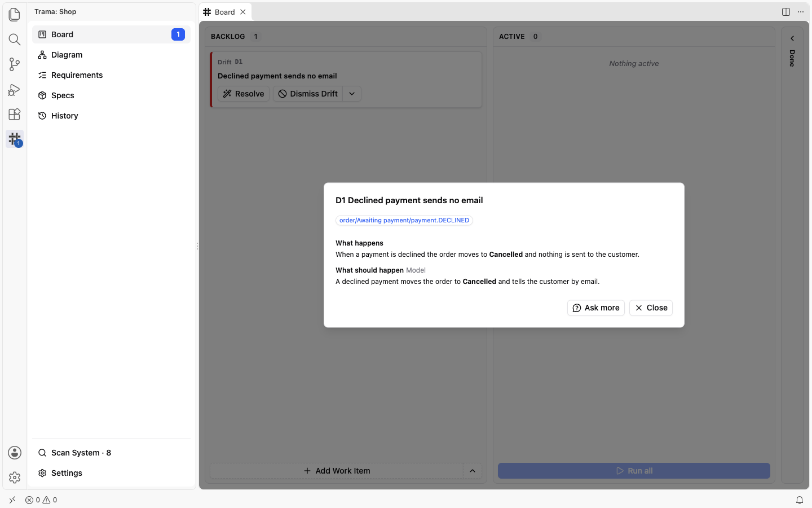Viewport: 812px width, 508px height.
Task: Select the Board tab
Action: 225,12
